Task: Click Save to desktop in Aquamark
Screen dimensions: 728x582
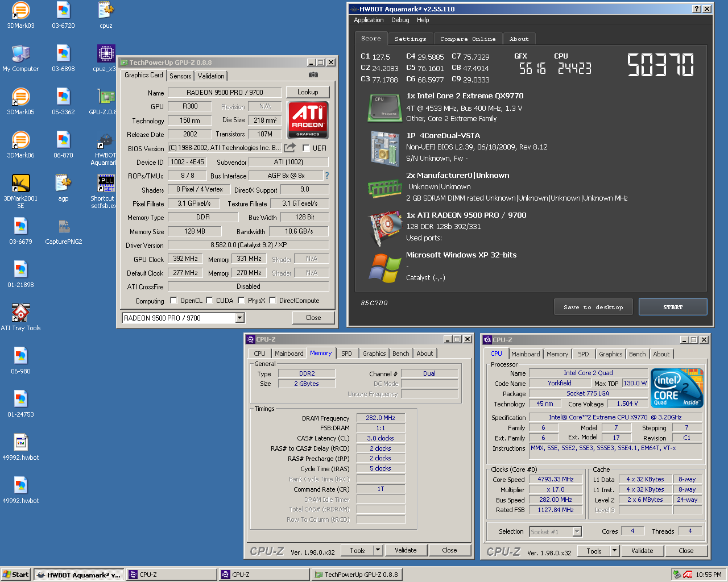Action: coord(593,307)
